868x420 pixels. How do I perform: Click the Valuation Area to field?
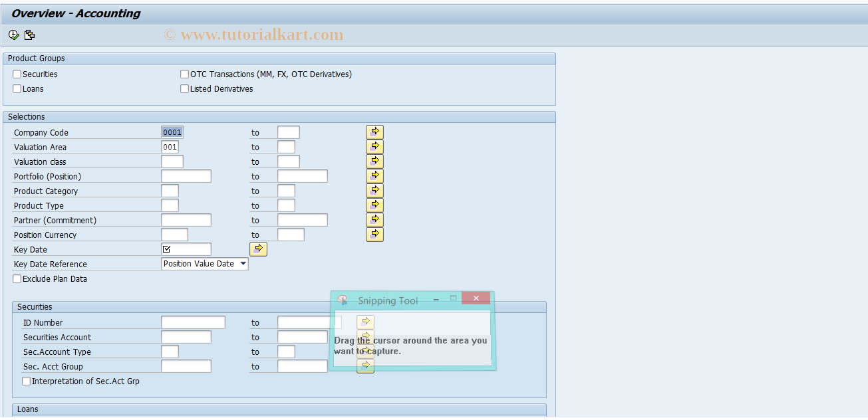286,147
